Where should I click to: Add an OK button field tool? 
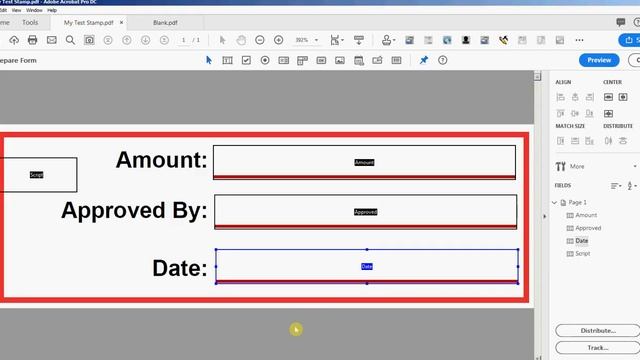[x=321, y=60]
